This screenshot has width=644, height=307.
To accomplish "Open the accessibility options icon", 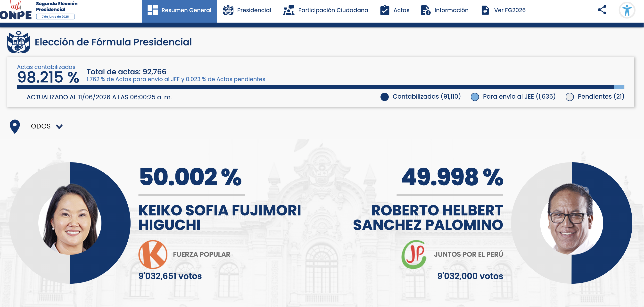I will [x=627, y=10].
